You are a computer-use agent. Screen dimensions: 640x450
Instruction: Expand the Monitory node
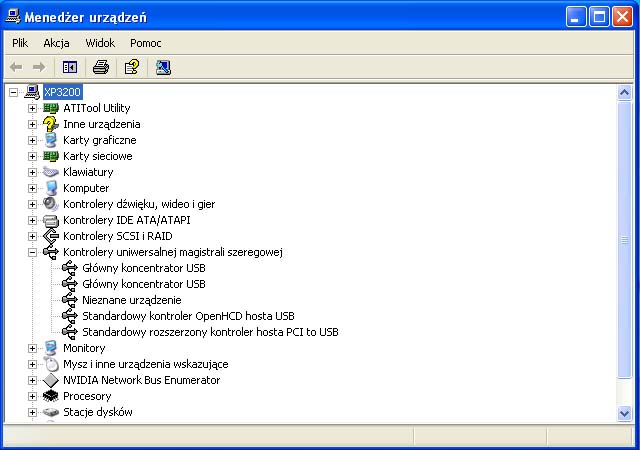click(32, 348)
